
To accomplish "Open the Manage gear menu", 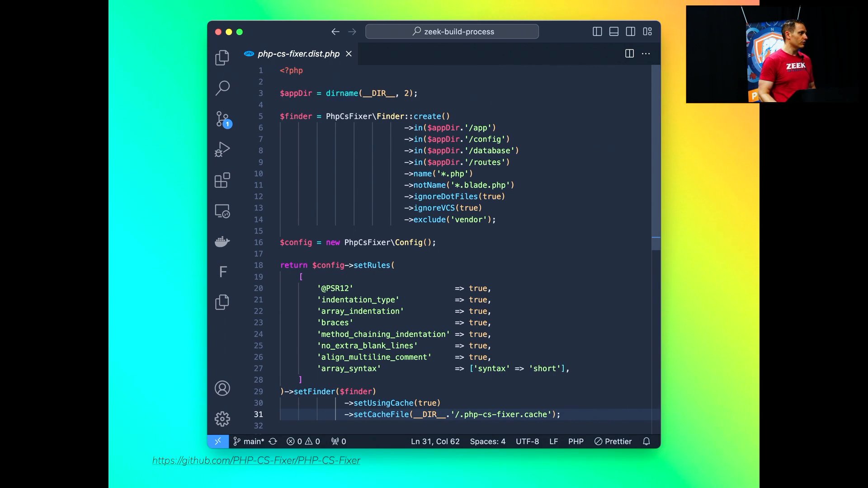I will pyautogui.click(x=222, y=419).
